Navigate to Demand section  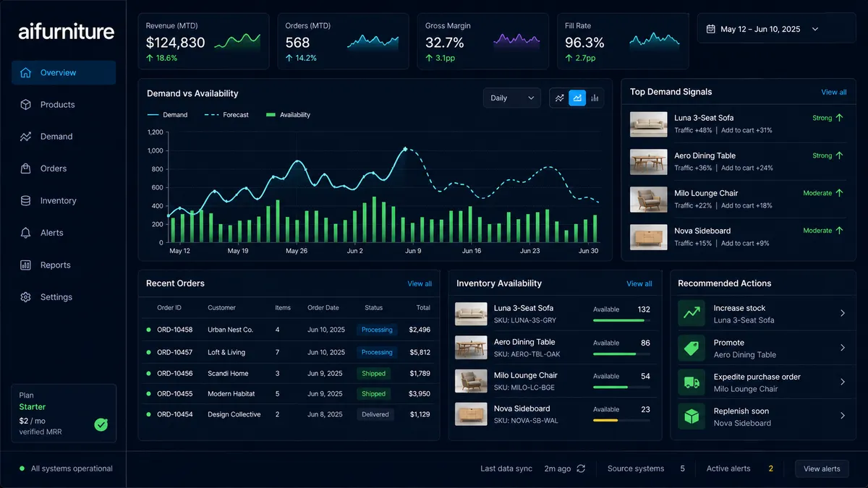(64, 137)
